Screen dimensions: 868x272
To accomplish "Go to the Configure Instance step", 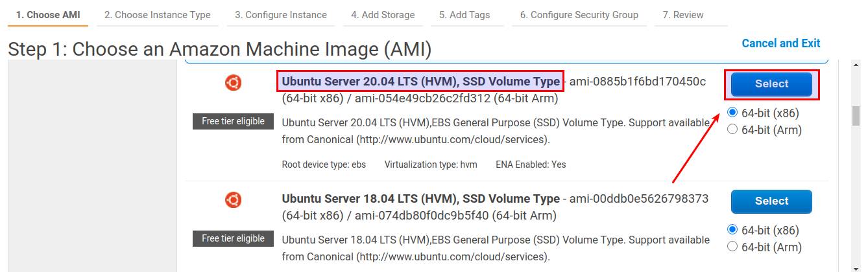I will [x=281, y=15].
